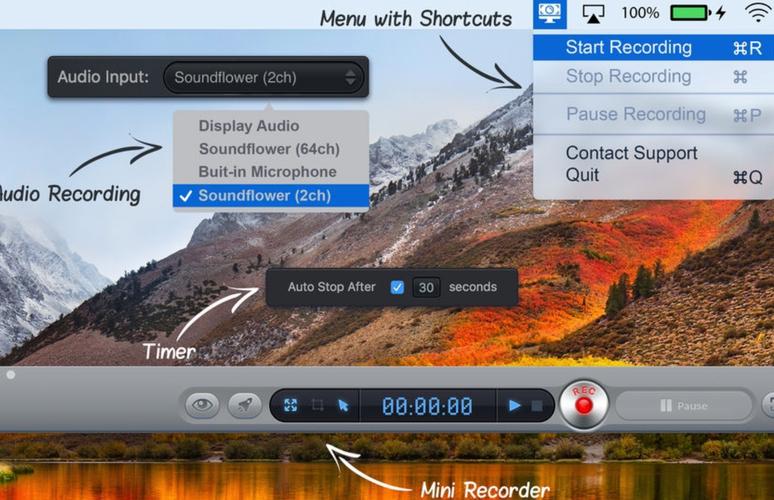Click the 30 seconds input field
This screenshot has width=774, height=500.
click(x=426, y=287)
